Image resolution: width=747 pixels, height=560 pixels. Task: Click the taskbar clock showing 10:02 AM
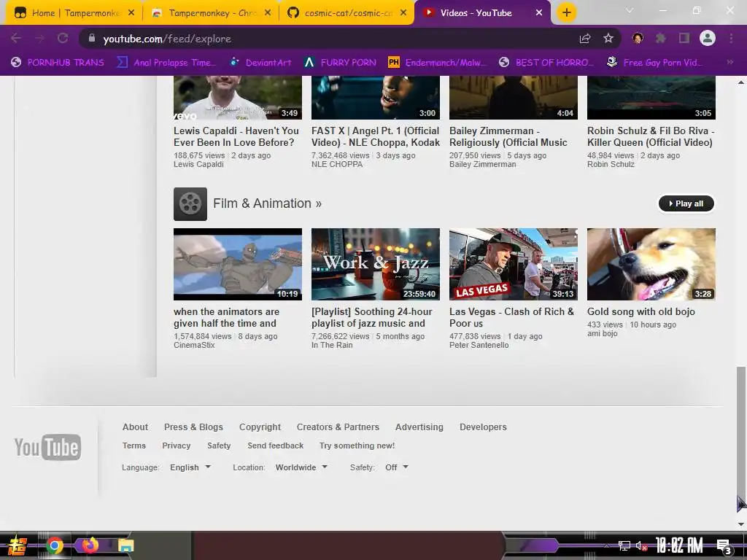coord(679,545)
